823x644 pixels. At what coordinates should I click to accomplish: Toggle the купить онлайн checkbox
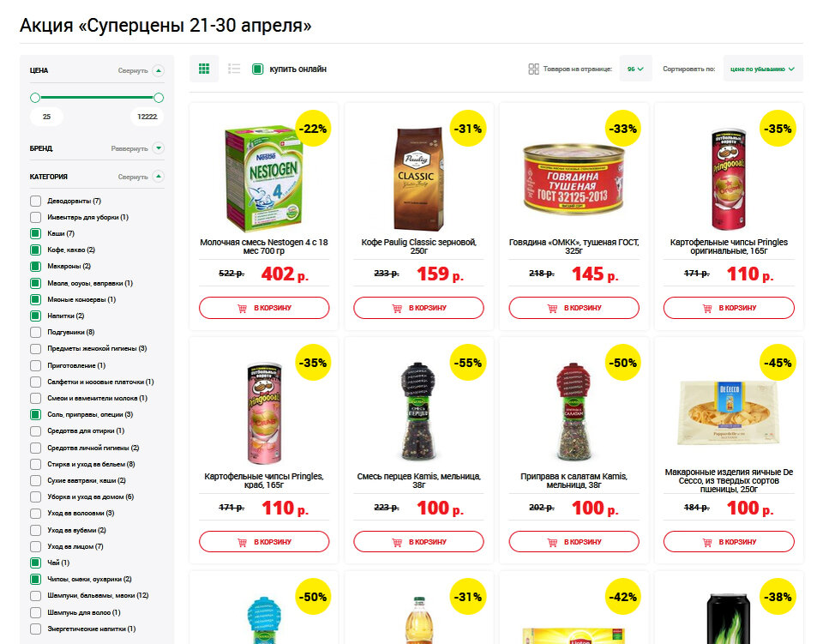257,69
